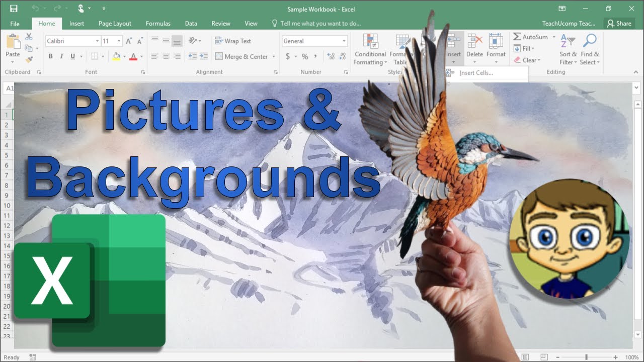Open the Fill Color dropdown arrow
Screen dimensions: 644x362
click(124, 56)
